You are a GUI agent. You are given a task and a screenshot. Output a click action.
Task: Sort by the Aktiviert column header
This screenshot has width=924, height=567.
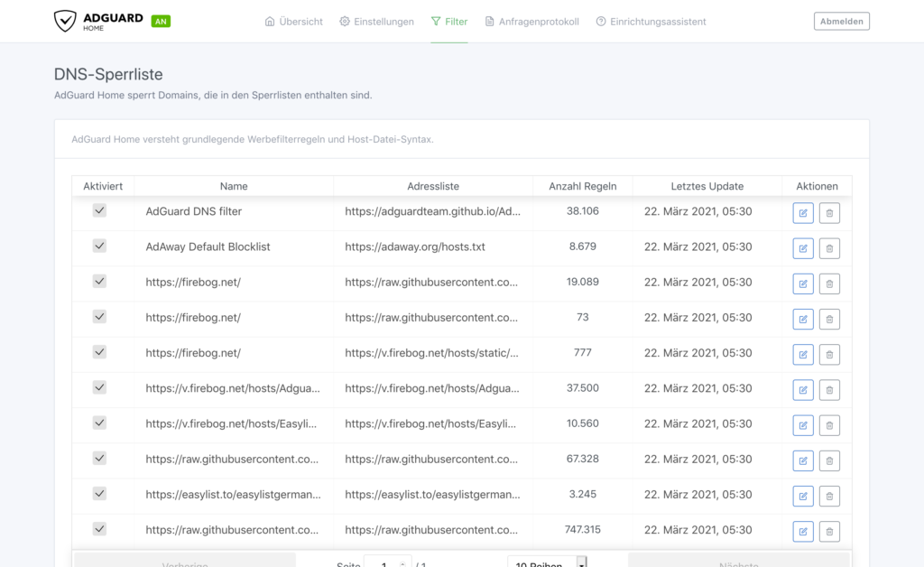103,186
